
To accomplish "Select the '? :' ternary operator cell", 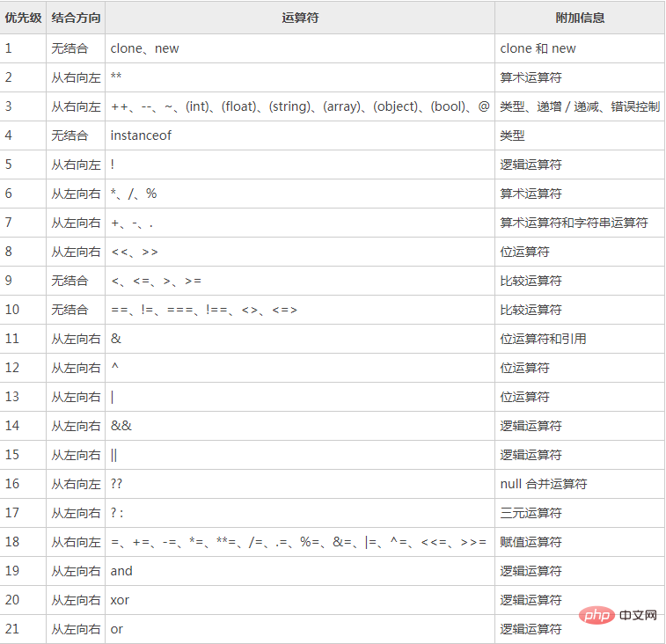I will tap(300, 513).
